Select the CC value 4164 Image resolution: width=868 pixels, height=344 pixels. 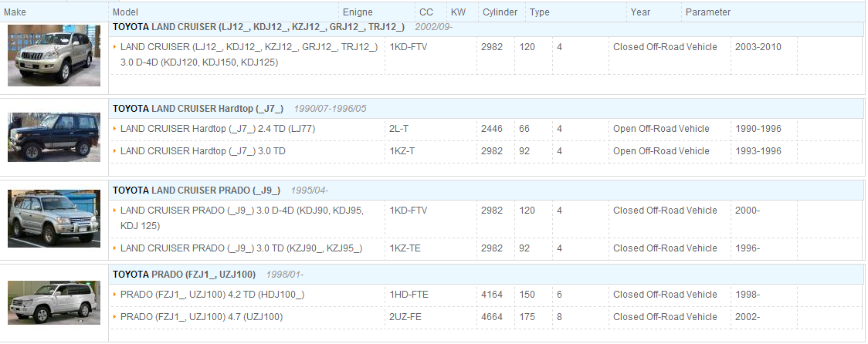[492, 295]
